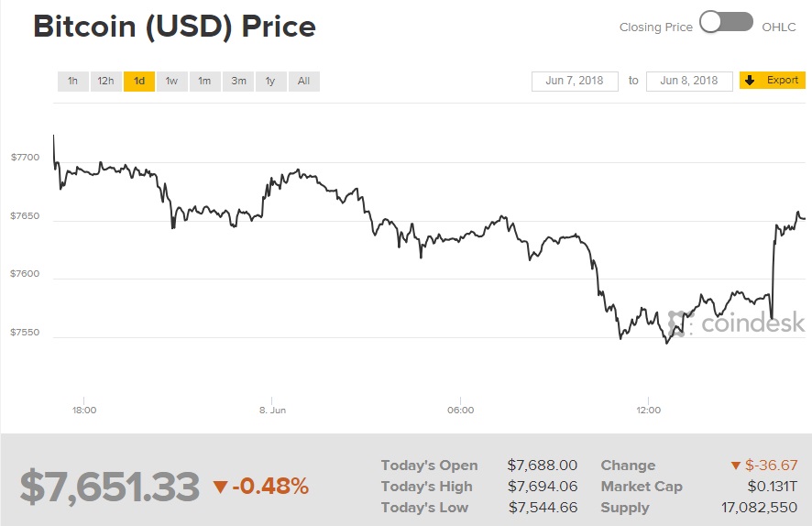The image size is (812, 526).
Task: Select the active 1d time range
Action: 138,81
